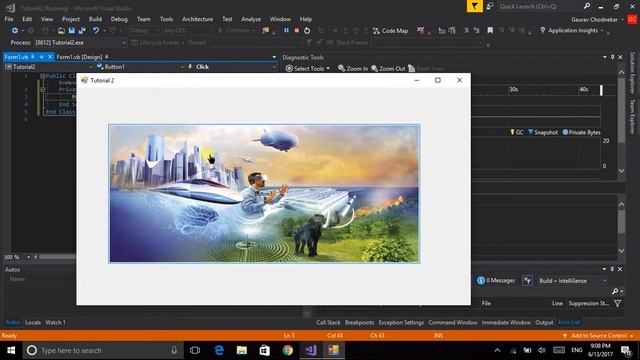Open the Select Tools dropdown in Diagnostic Tools

[308, 69]
